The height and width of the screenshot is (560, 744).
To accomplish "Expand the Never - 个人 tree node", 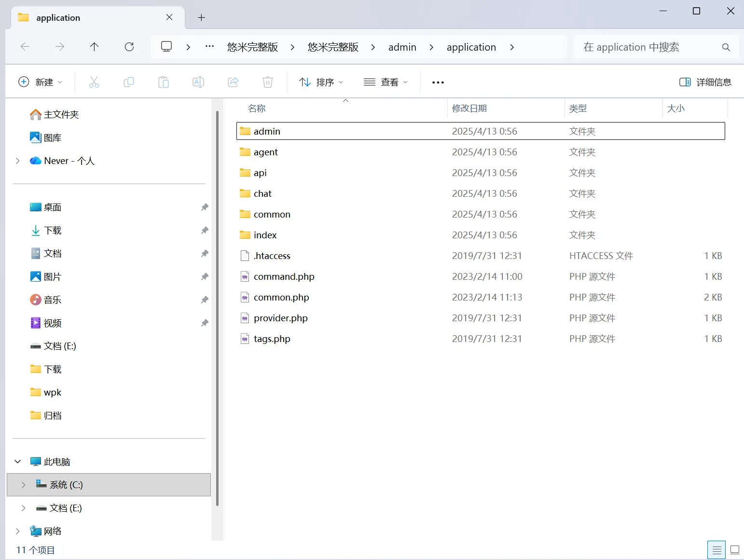I will point(18,161).
